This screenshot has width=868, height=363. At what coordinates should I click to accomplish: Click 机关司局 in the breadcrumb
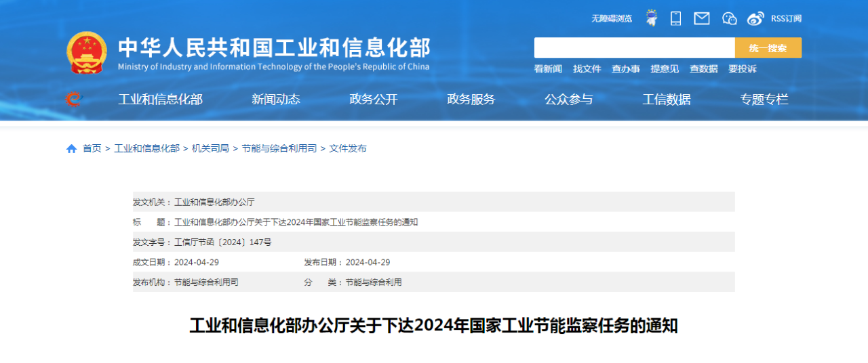point(210,148)
